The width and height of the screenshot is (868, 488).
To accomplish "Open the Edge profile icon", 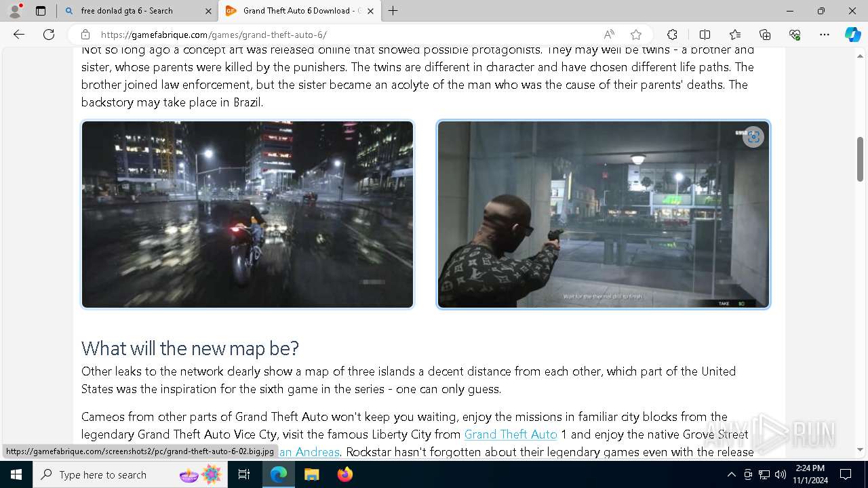I will (x=15, y=11).
